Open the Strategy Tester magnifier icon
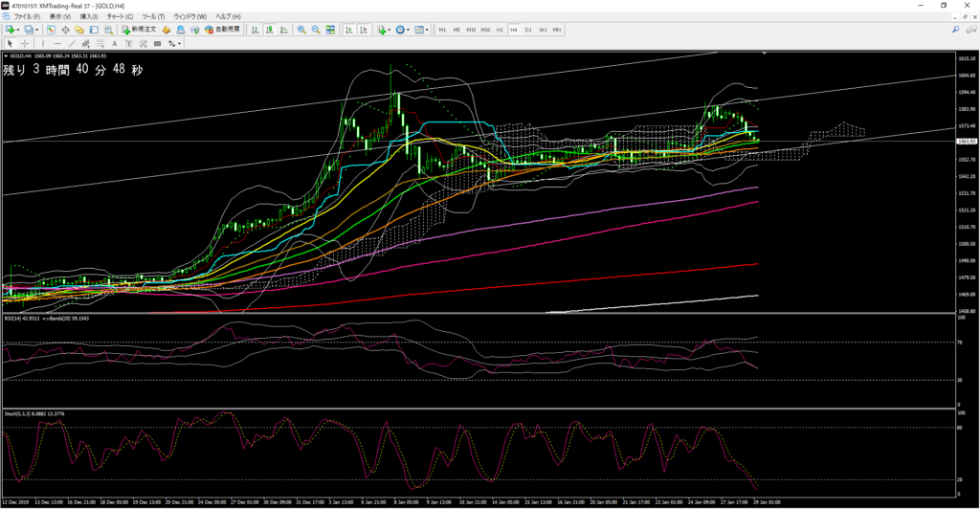Screen dimensions: 980x509 point(108,30)
